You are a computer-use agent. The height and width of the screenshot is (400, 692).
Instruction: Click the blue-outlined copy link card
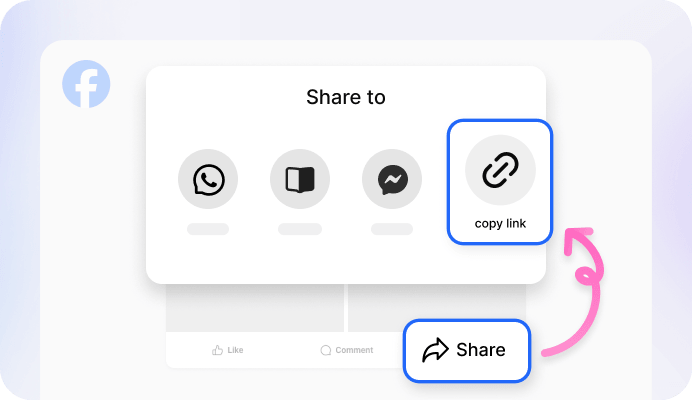click(x=500, y=181)
